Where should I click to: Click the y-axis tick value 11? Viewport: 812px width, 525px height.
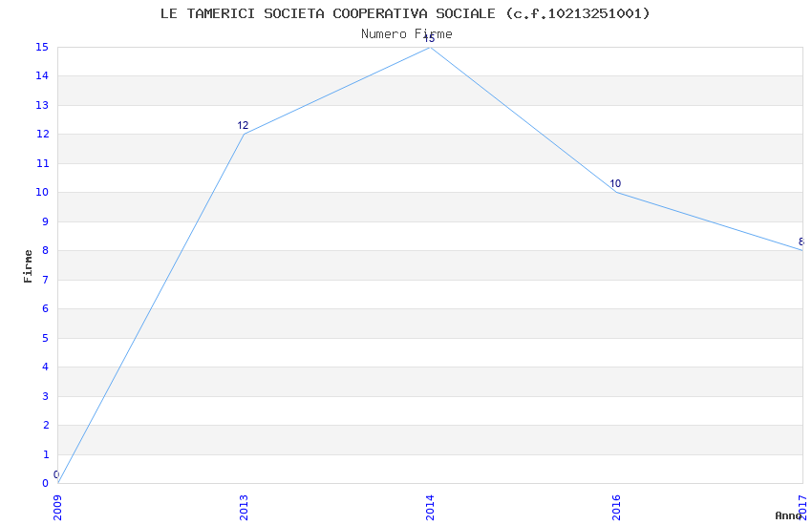42,163
